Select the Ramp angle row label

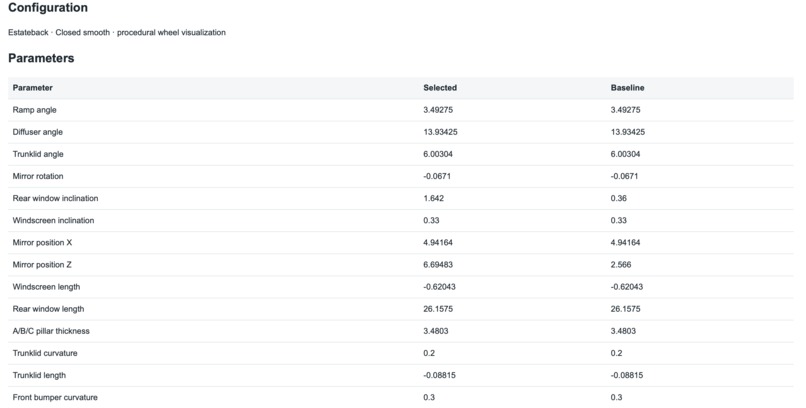(x=34, y=110)
